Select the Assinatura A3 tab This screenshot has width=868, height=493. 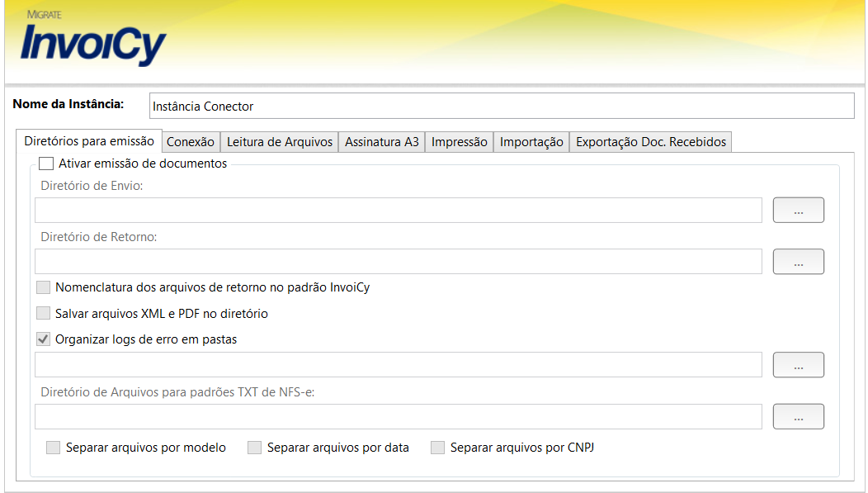tap(382, 142)
